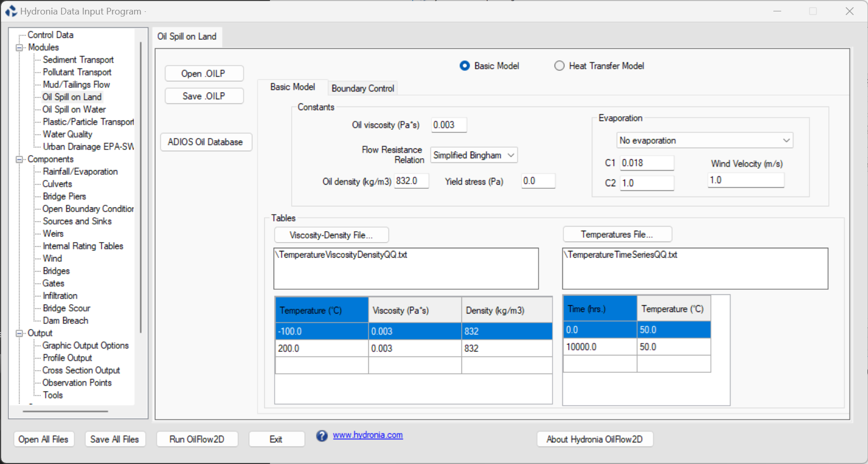This screenshot has width=868, height=464.
Task: Browse for a Viscosity-Density File
Action: (331, 235)
